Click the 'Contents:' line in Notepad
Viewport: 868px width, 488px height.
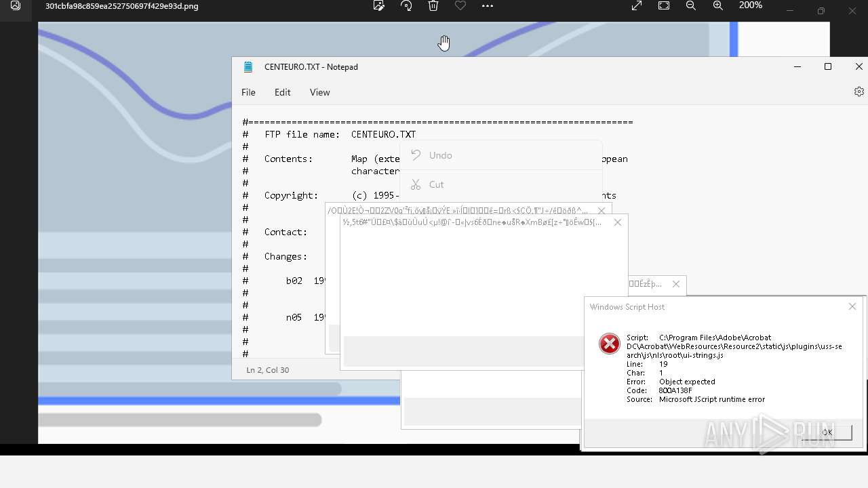(288, 159)
